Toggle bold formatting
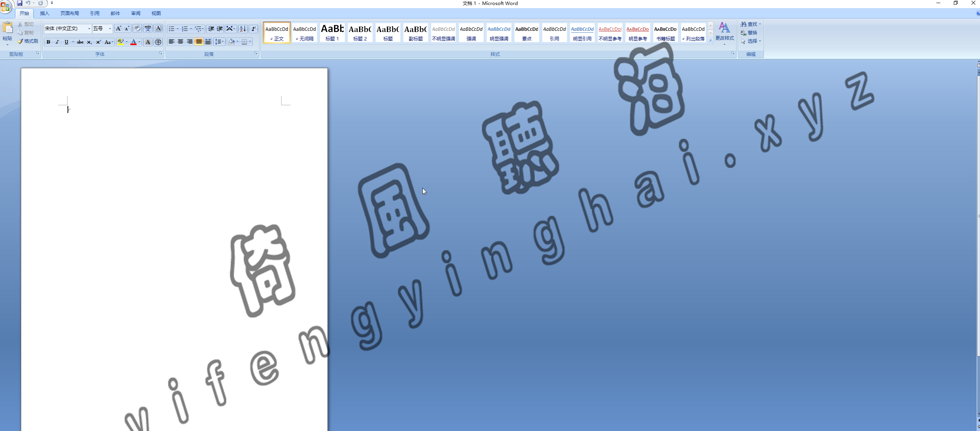This screenshot has height=431, width=980. coord(48,42)
